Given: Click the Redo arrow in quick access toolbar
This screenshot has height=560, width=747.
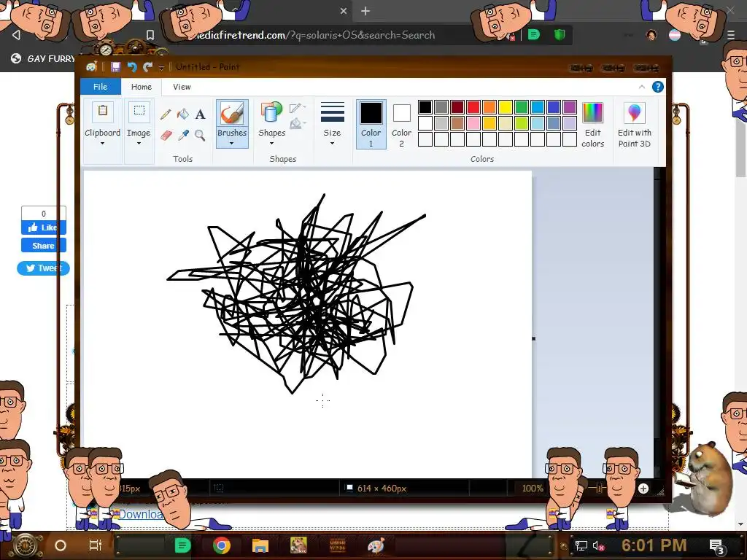Looking at the screenshot, I should point(147,67).
